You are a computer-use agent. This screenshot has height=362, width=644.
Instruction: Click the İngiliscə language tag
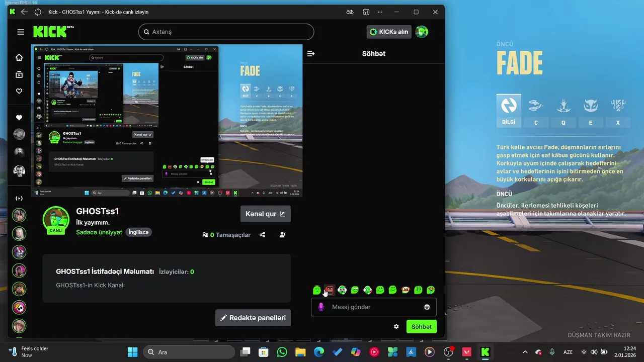click(138, 232)
